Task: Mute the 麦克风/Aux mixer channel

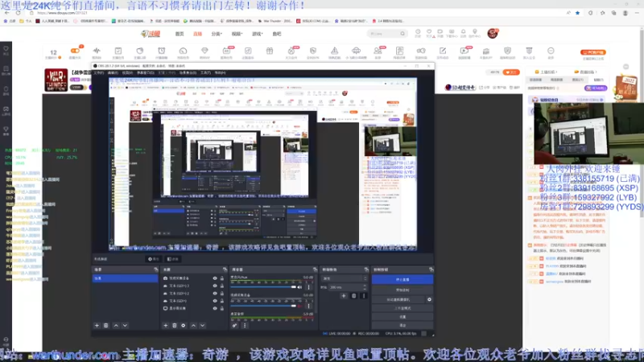Action: pos(299,287)
